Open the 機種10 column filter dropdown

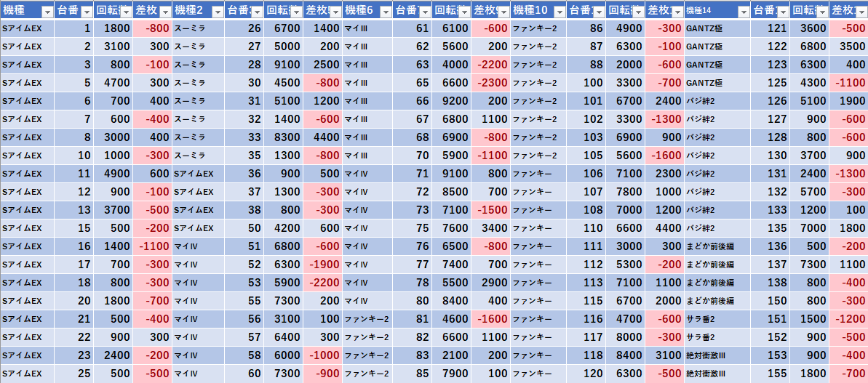point(559,12)
